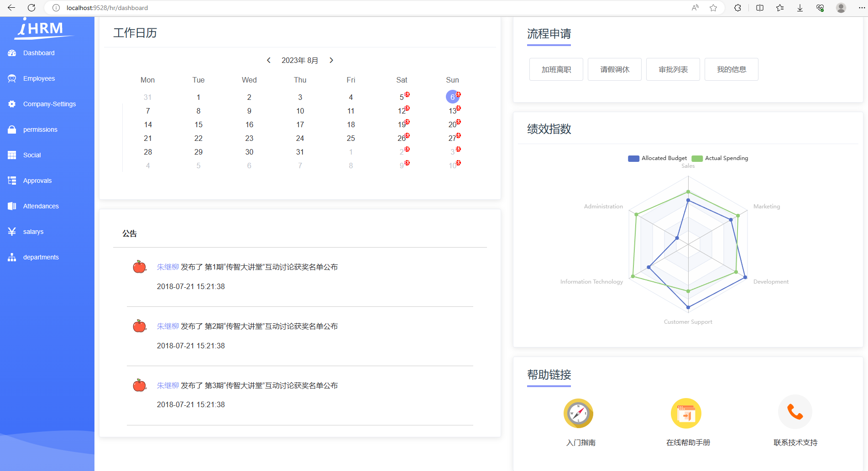The image size is (868, 471).
Task: Open the 入门指南 compass icon
Action: pos(578,414)
